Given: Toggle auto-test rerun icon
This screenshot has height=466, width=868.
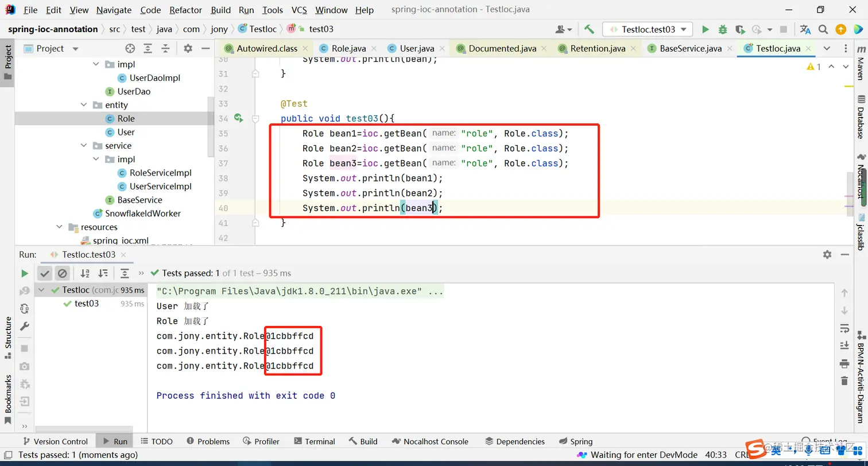Looking at the screenshot, I should [24, 309].
